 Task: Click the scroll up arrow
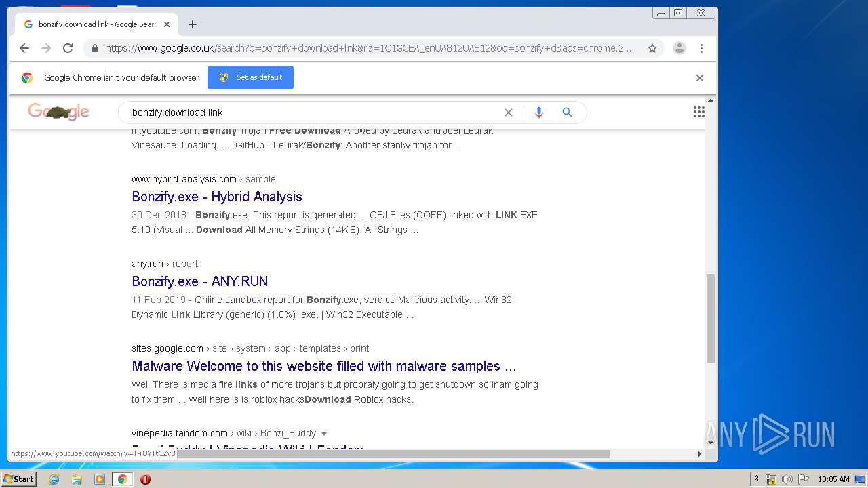(x=711, y=100)
